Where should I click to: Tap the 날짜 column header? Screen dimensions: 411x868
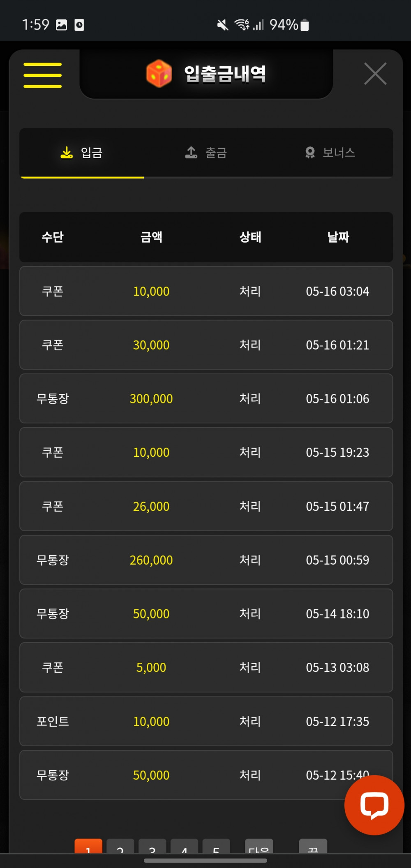point(338,237)
